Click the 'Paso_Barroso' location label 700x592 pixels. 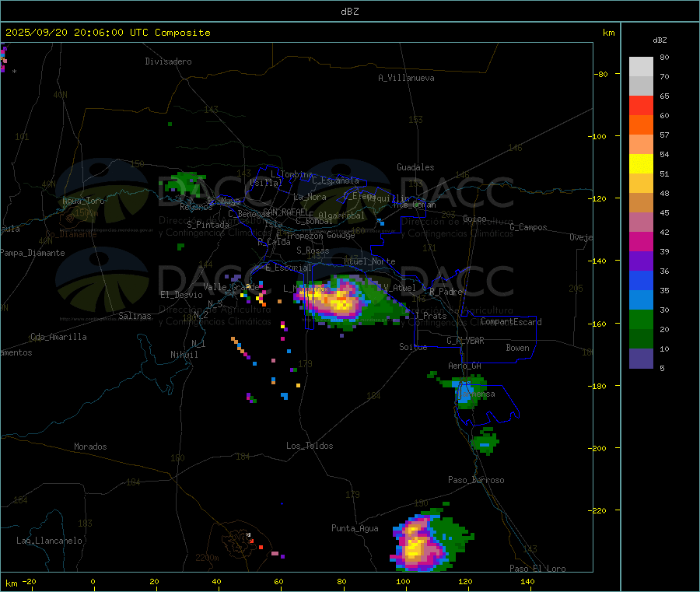click(476, 480)
